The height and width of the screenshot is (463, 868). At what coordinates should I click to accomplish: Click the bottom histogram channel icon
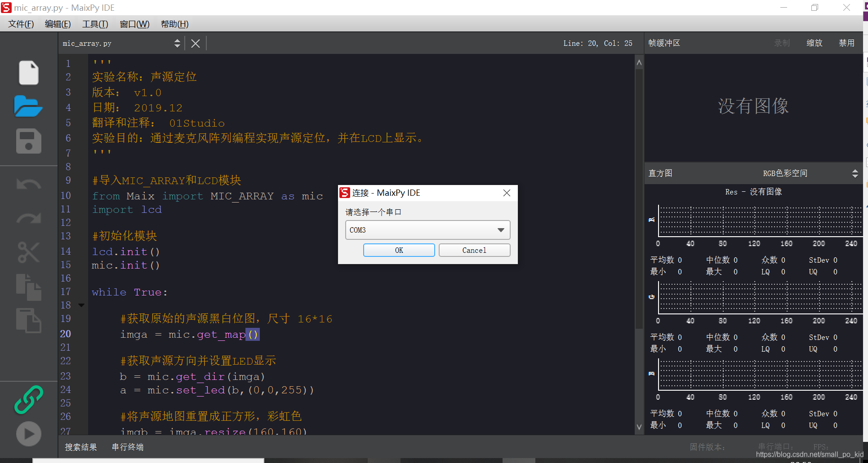point(651,374)
